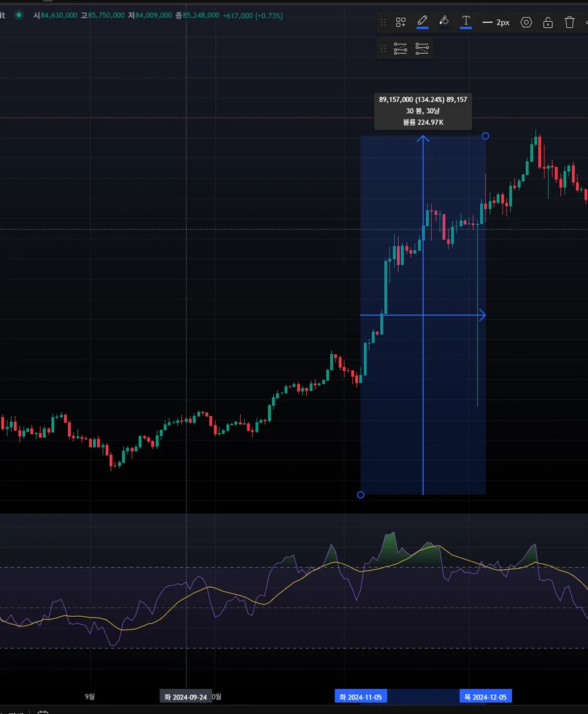Click the change value +617,000 (+0.73%)
588x714 pixels.
(x=253, y=15)
